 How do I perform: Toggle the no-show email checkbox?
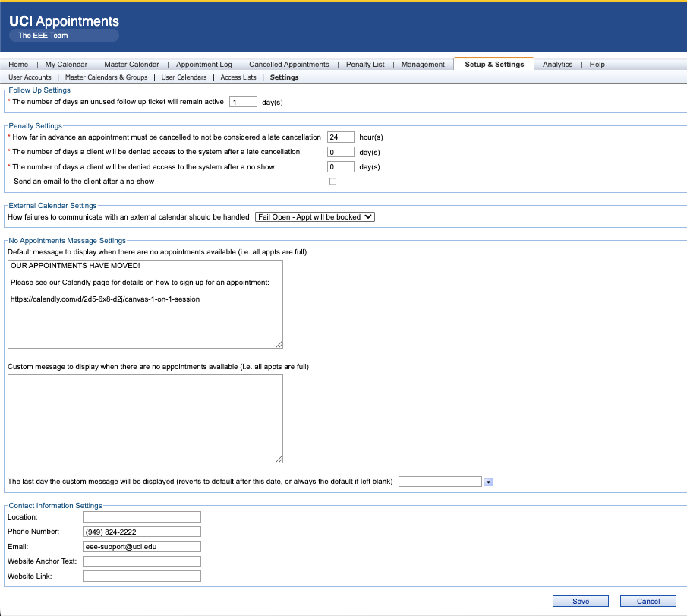click(x=333, y=182)
